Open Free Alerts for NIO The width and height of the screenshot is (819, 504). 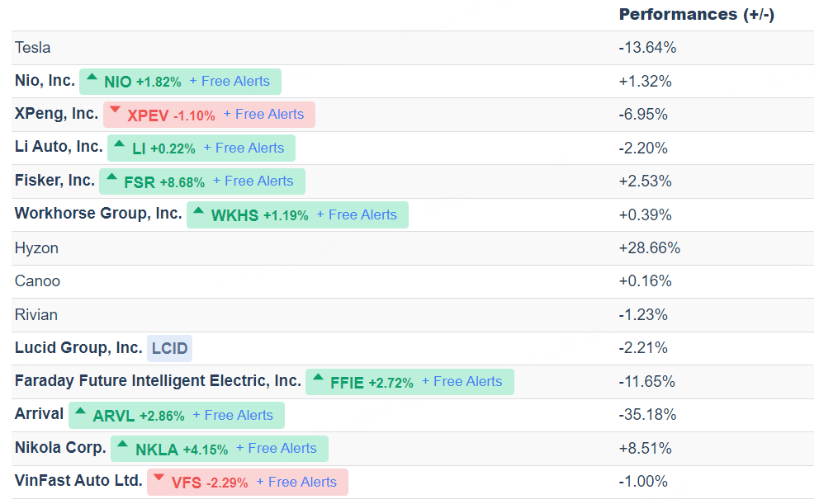(x=230, y=81)
